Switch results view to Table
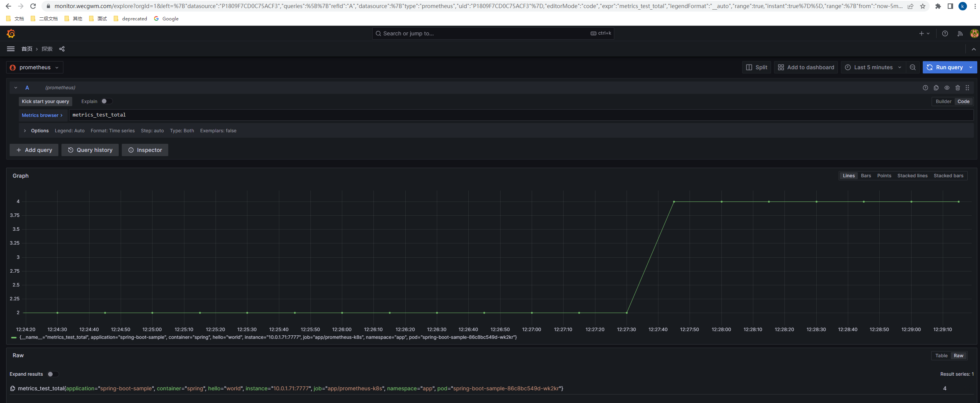This screenshot has height=403, width=980. point(941,356)
